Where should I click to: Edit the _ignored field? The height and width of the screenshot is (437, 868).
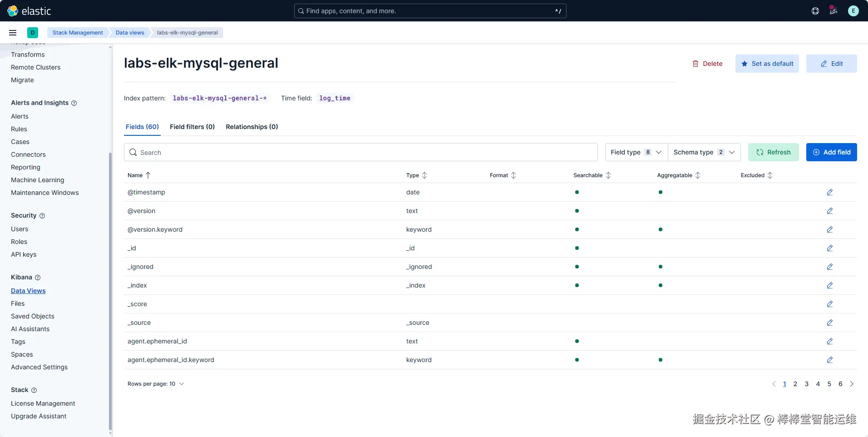pyautogui.click(x=830, y=267)
